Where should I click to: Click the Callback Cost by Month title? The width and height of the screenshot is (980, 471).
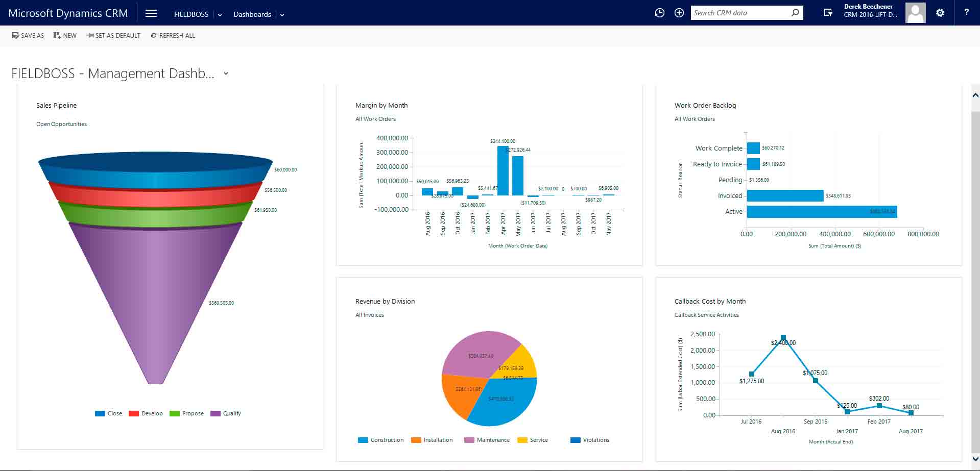710,302
